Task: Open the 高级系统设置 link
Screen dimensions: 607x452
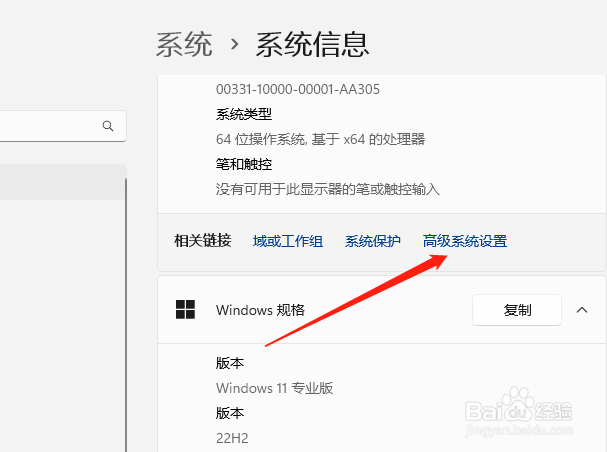Action: pyautogui.click(x=465, y=241)
